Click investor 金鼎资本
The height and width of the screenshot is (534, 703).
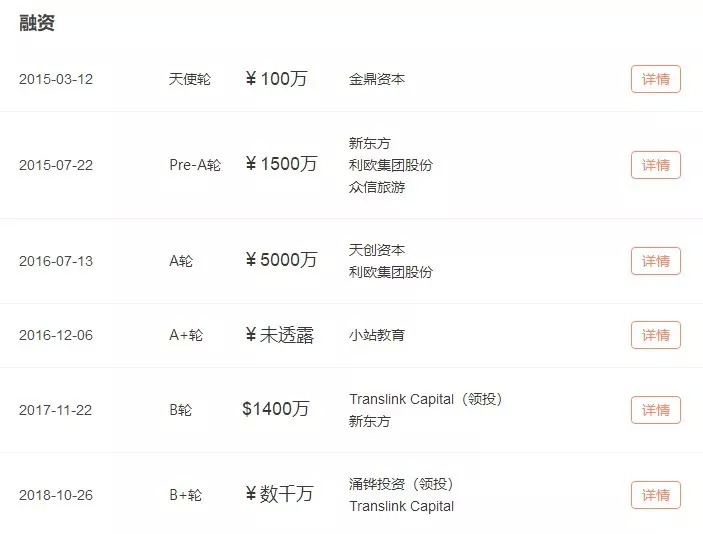coord(377,79)
